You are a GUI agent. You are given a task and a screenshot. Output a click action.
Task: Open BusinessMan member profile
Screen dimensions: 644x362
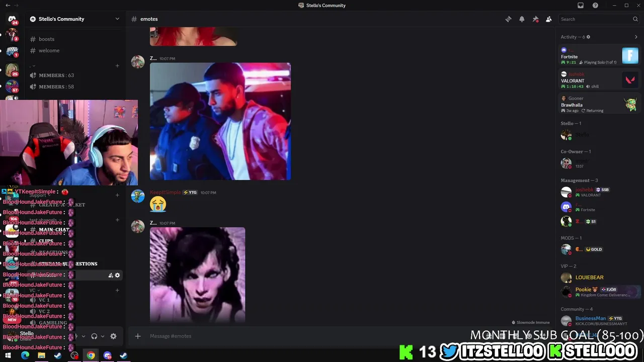tap(600, 320)
